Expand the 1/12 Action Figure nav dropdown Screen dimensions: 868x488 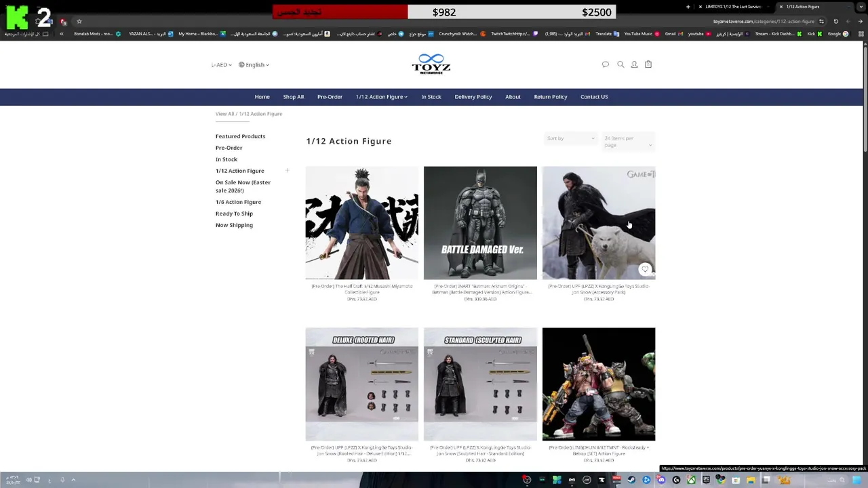click(x=381, y=97)
